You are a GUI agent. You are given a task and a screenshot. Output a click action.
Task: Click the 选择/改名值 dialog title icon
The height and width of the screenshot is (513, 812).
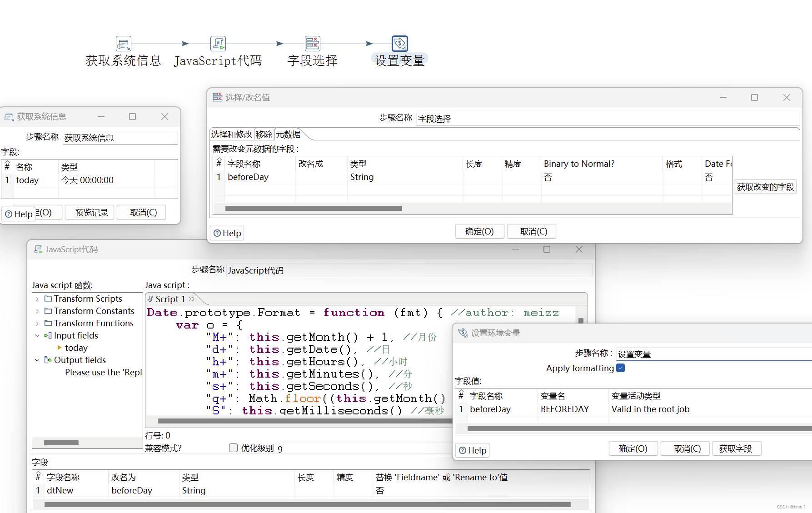point(218,97)
